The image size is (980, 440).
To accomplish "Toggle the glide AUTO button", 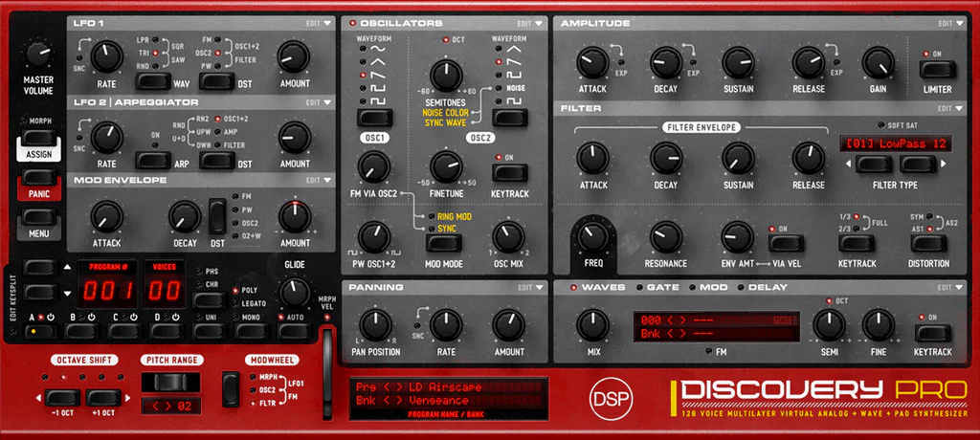I will [x=295, y=331].
